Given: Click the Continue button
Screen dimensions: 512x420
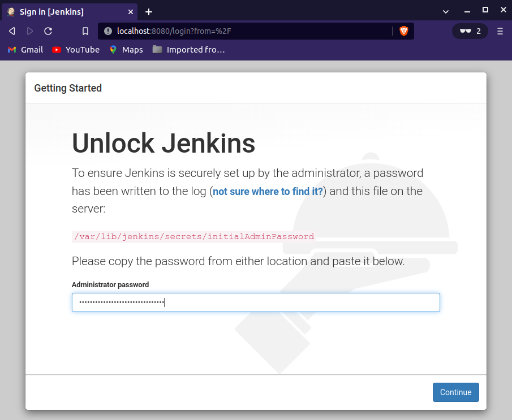Looking at the screenshot, I should (x=456, y=392).
